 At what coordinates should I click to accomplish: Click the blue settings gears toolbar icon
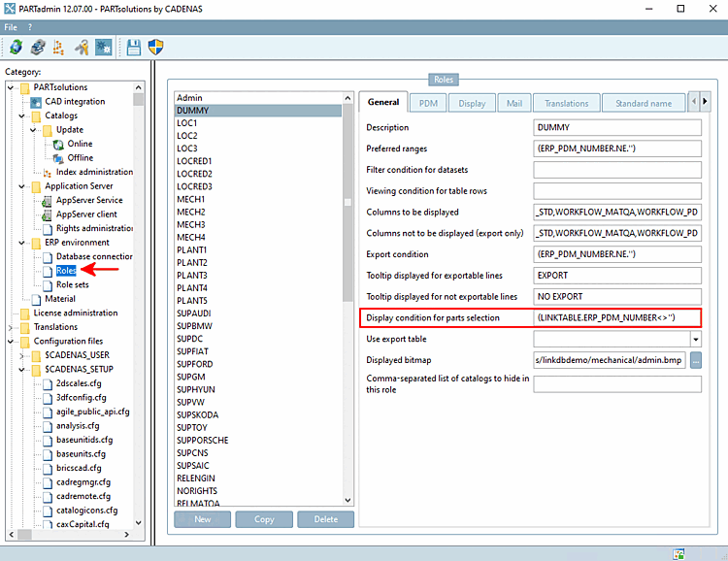104,47
